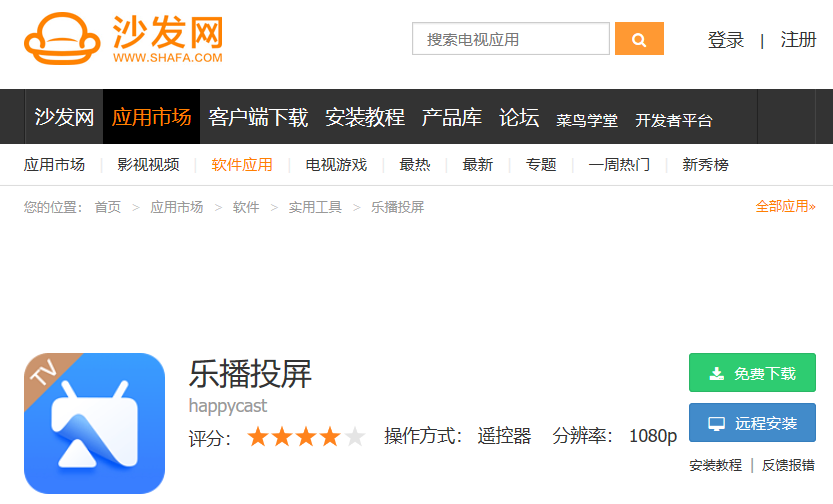Click the happycast subtitle text
Image resolution: width=833 pixels, height=504 pixels.
point(228,406)
